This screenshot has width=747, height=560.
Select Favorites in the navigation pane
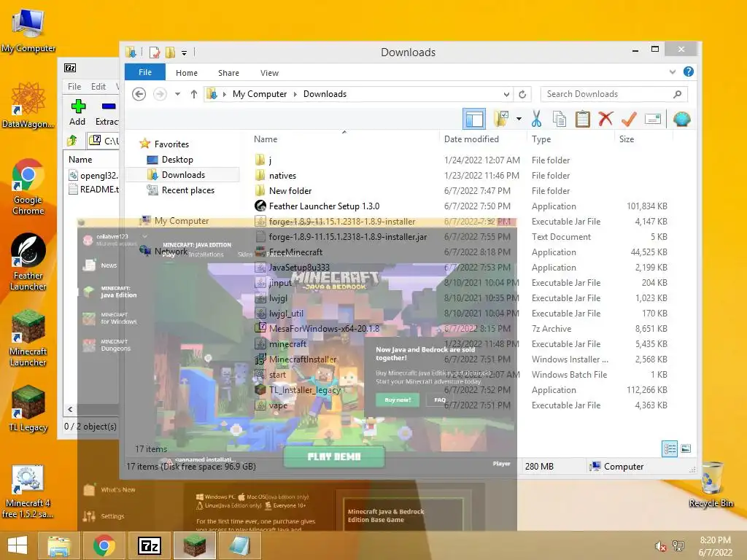pos(171,144)
